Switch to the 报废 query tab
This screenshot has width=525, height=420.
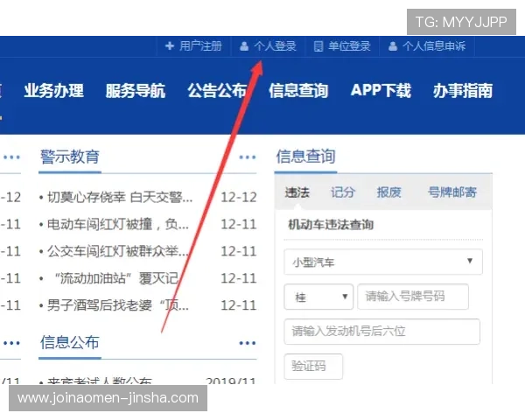388,192
